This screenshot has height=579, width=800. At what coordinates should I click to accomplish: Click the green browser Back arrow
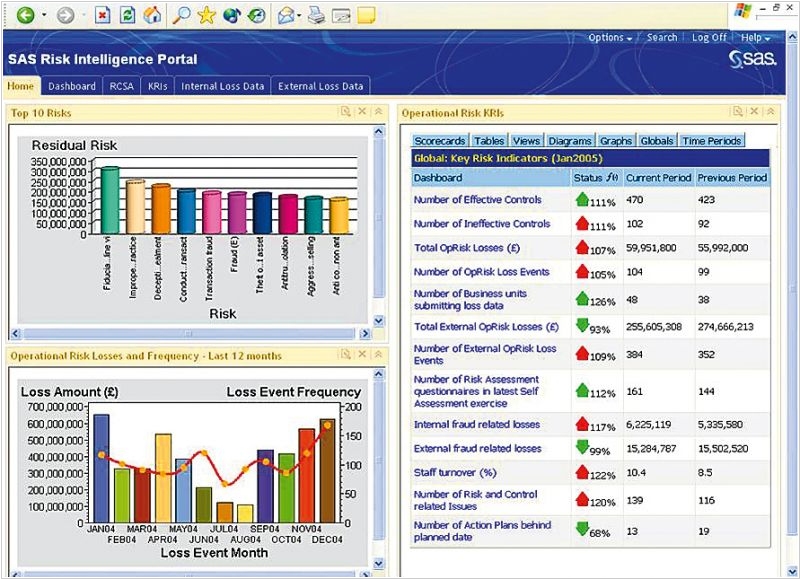(25, 16)
